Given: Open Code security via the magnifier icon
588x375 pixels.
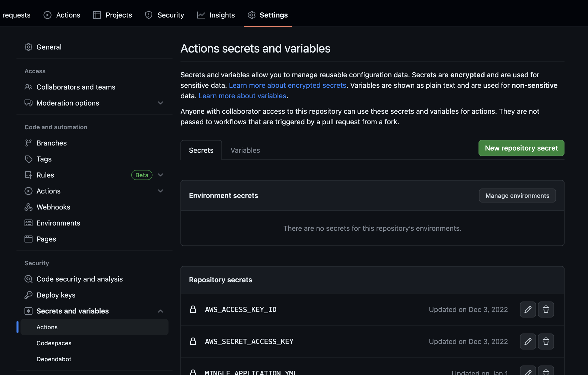Looking at the screenshot, I should [28, 279].
